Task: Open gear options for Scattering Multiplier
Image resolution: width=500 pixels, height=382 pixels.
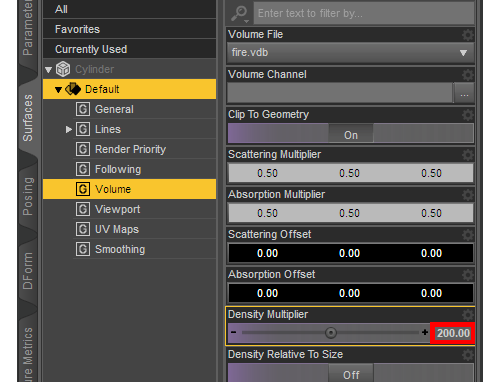Action: (468, 155)
